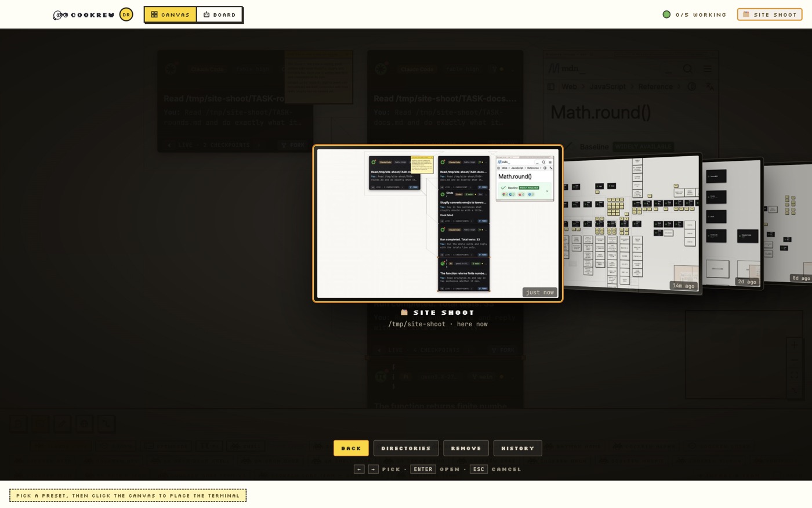Viewport: 812px width, 508px height.
Task: Open the History button
Action: click(x=517, y=448)
